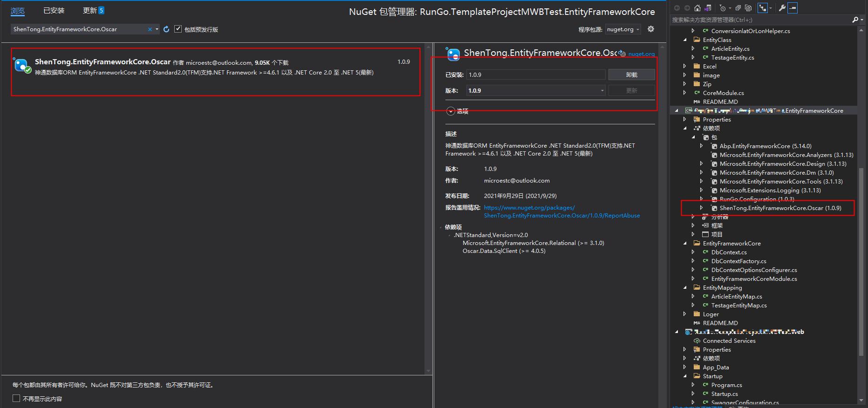The width and height of the screenshot is (868, 408).
Task: Click package icon in details pane header
Action: point(452,54)
